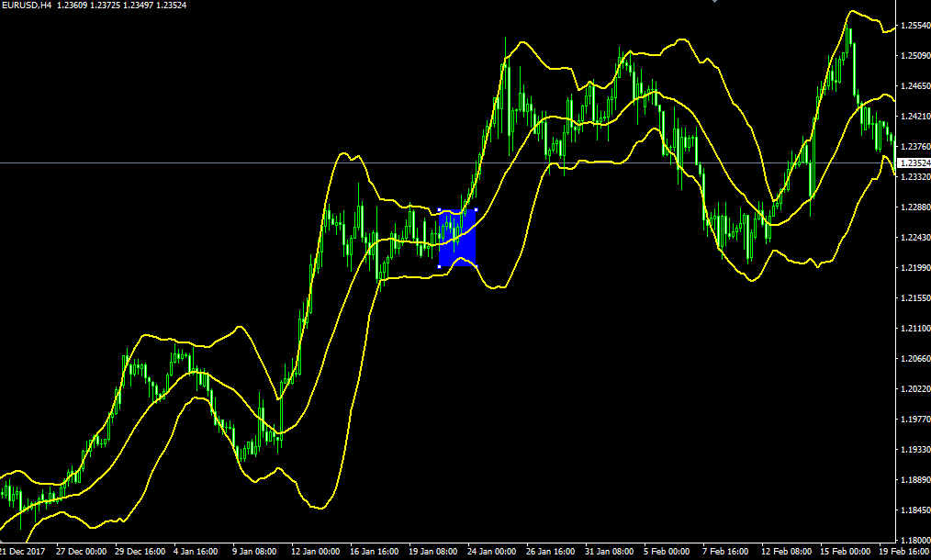
Task: Click the 31 Jan 08:00 time label
Action: (x=610, y=553)
